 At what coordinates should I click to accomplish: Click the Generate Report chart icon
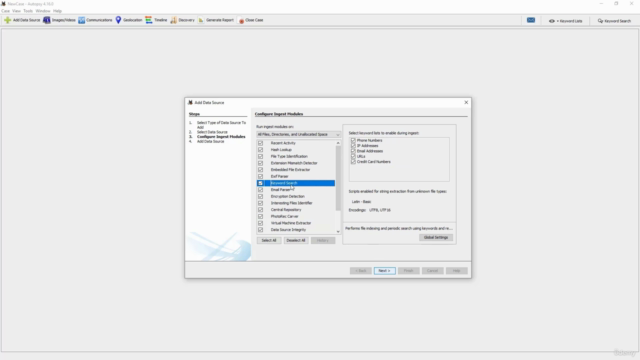201,20
